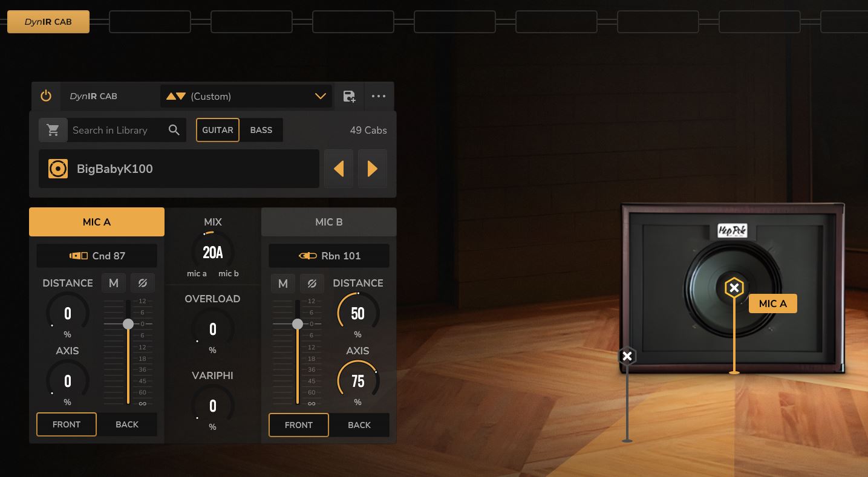Click the MIX knob showing 20A
This screenshot has width=868, height=477.
pyautogui.click(x=213, y=252)
